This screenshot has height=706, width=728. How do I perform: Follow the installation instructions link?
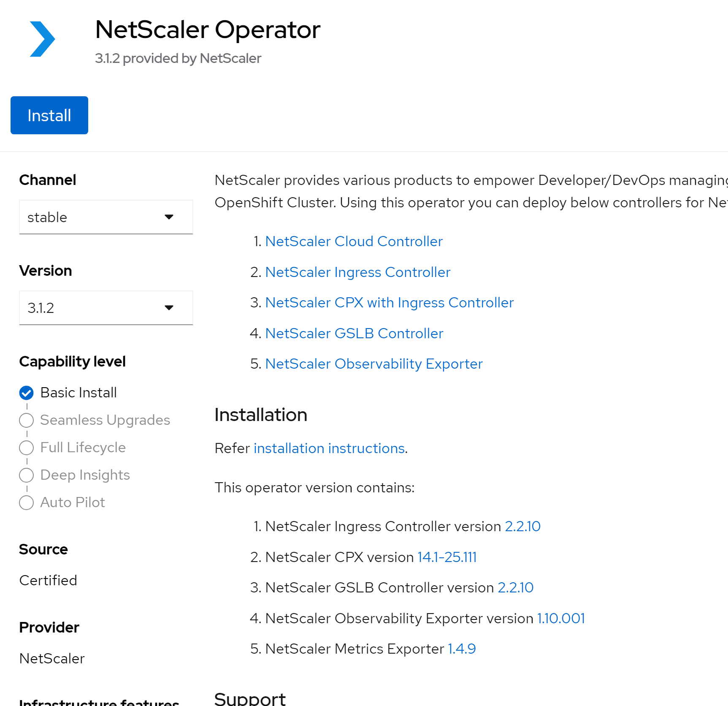click(329, 448)
